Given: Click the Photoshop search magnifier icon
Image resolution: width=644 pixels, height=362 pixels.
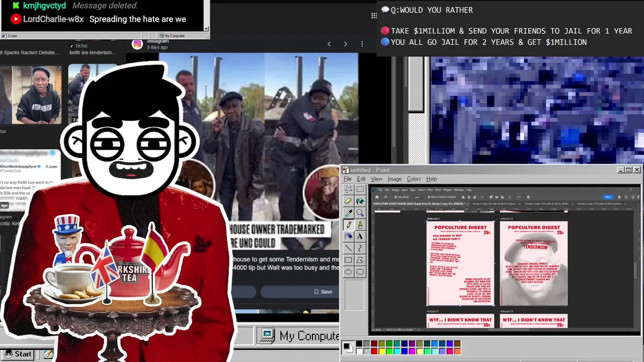Looking at the screenshot, I should coord(626,197).
